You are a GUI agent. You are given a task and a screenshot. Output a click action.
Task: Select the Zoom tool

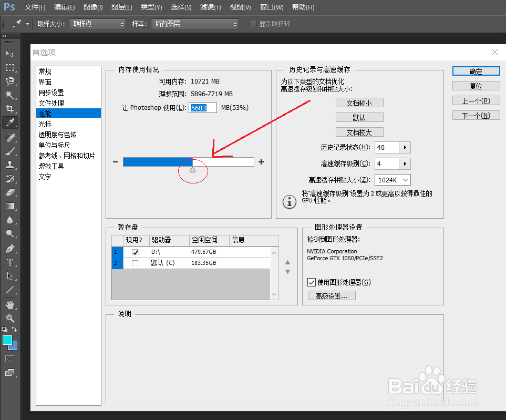[x=9, y=319]
